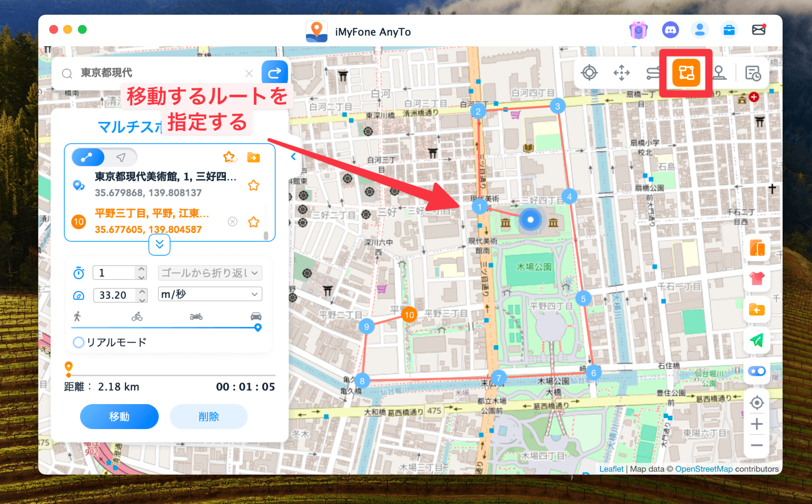Open the ゴールから折り返し dropdown
This screenshot has height=504, width=812.
pos(209,273)
